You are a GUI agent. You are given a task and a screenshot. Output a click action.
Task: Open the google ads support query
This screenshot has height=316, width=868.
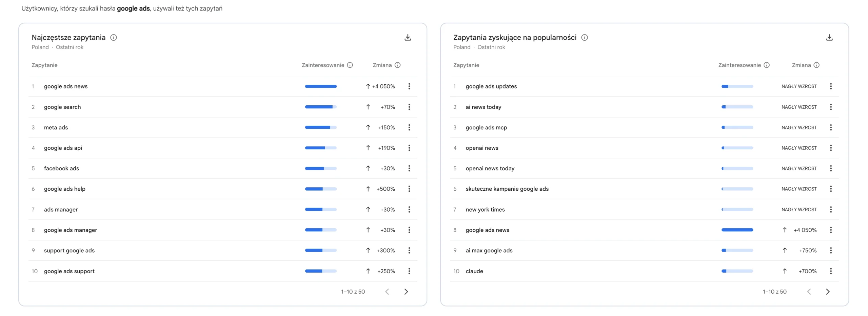click(69, 271)
